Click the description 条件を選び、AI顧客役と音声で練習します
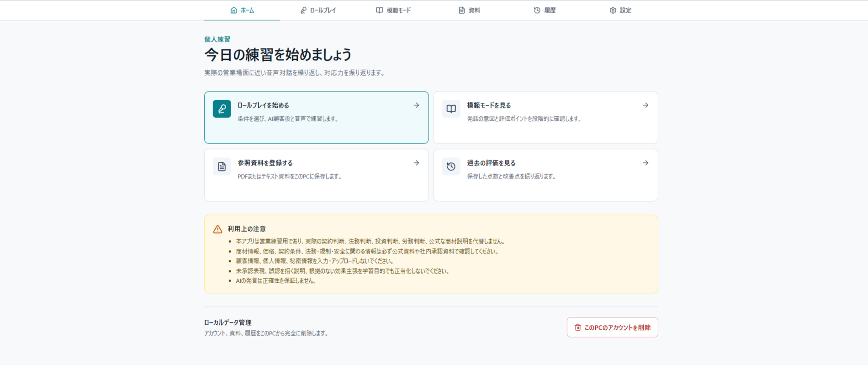 pyautogui.click(x=288, y=119)
